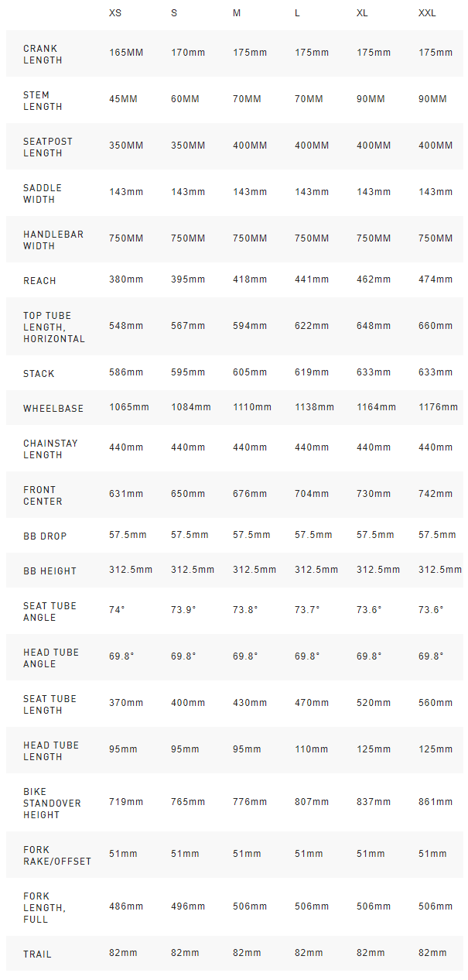The width and height of the screenshot is (468, 980).
Task: Select the Reach row label
Action: [x=39, y=281]
